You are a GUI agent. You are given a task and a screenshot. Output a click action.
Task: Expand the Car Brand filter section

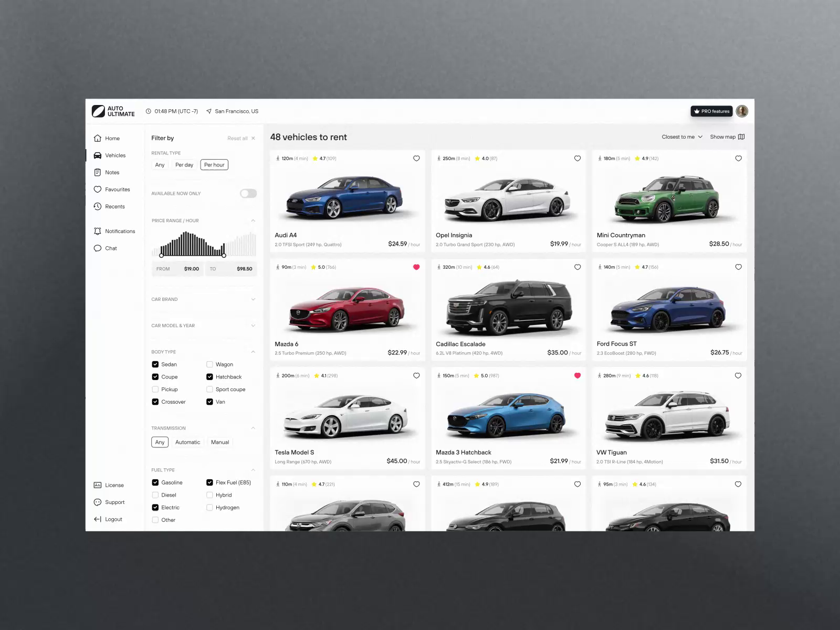pos(254,299)
